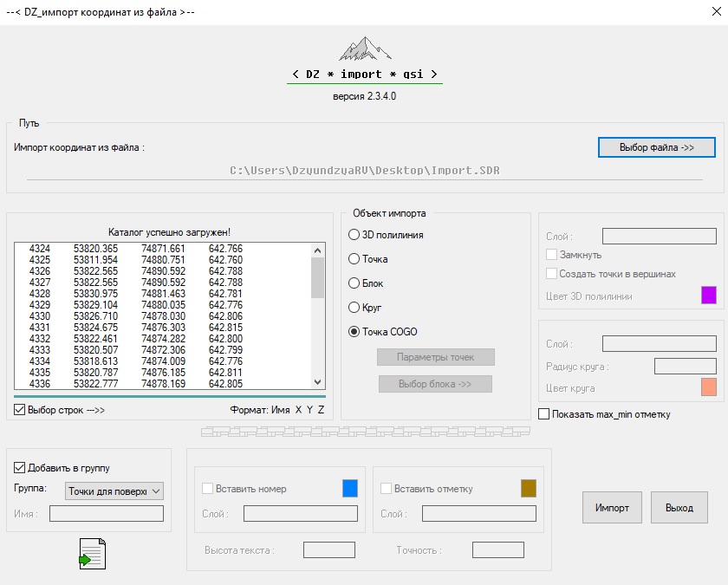Pick the blue number color swatch
The image size is (728, 585).
coord(350,489)
